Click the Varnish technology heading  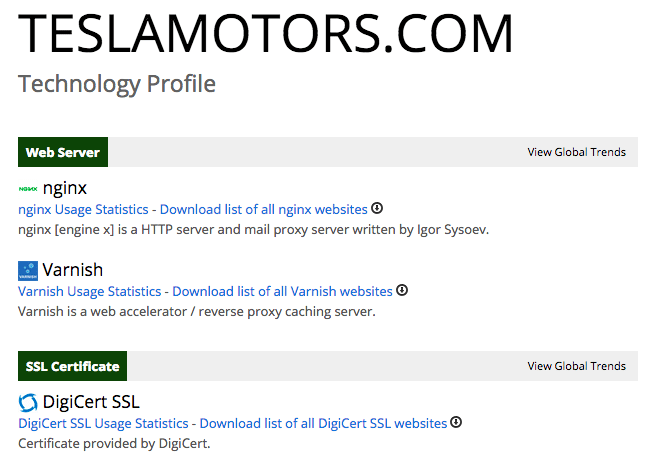coord(73,270)
